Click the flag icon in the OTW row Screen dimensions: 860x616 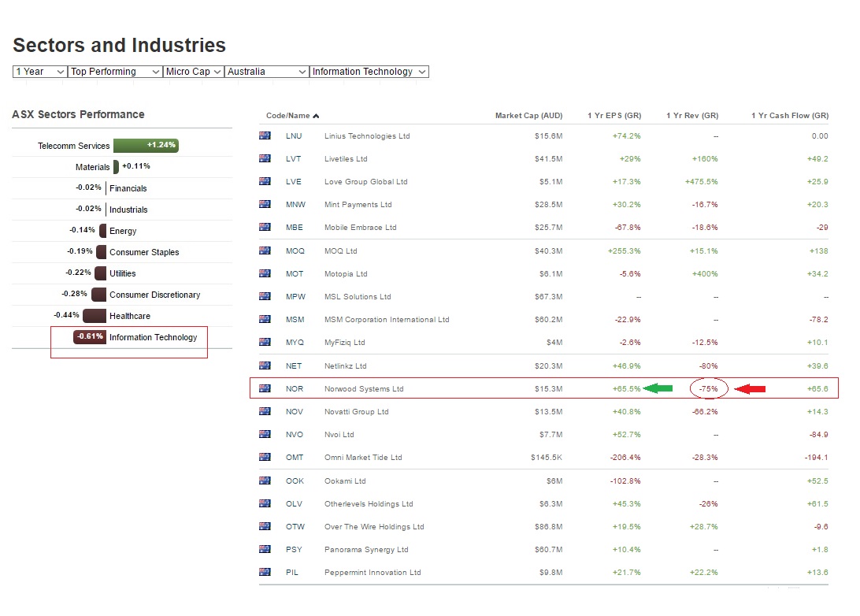point(265,526)
